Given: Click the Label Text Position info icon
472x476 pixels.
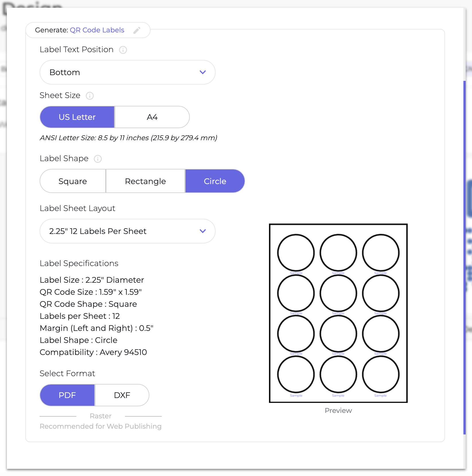Looking at the screenshot, I should click(123, 50).
